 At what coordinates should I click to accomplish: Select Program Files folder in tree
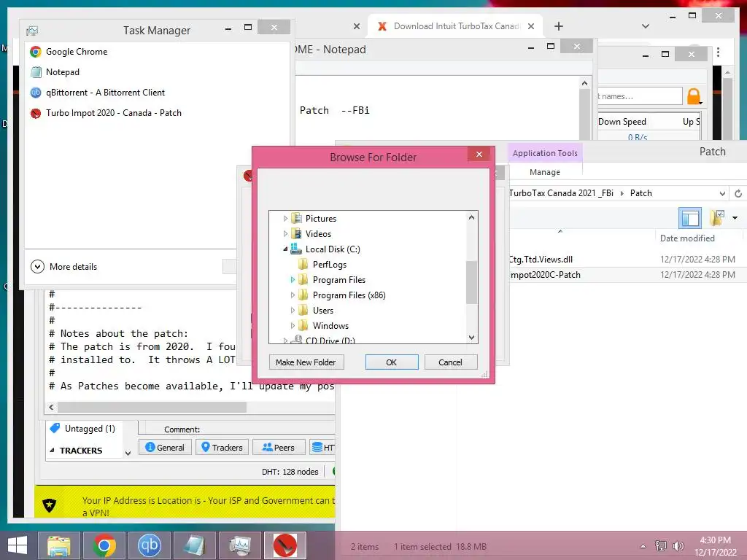point(338,279)
